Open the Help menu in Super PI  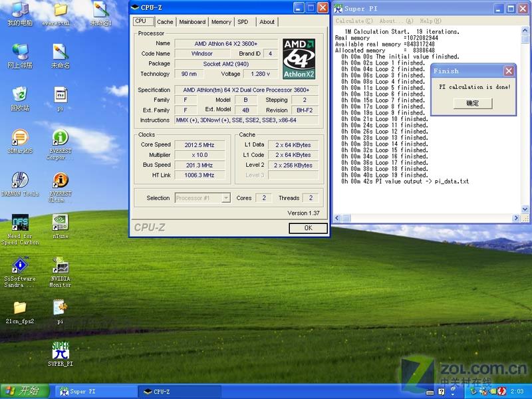coord(430,21)
